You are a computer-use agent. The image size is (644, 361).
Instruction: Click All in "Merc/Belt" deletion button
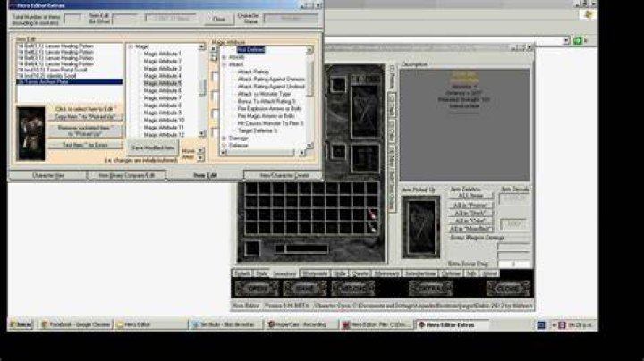(470, 229)
